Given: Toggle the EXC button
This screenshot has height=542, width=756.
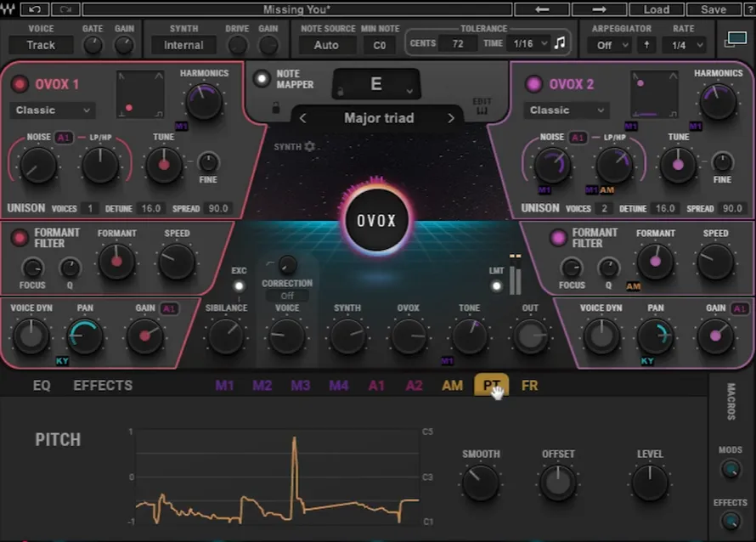Looking at the screenshot, I should point(239,286).
